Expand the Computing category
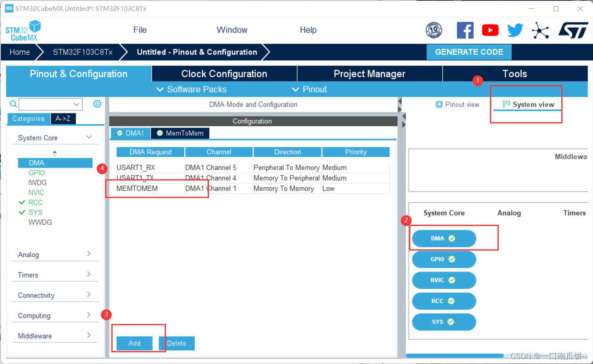This screenshot has width=593, height=364. (89, 315)
